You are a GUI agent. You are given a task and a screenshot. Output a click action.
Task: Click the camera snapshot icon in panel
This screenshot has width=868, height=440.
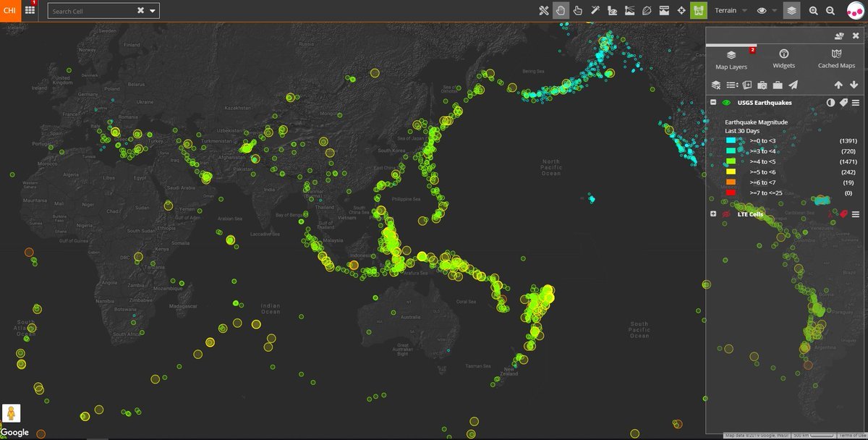pyautogui.click(x=762, y=85)
